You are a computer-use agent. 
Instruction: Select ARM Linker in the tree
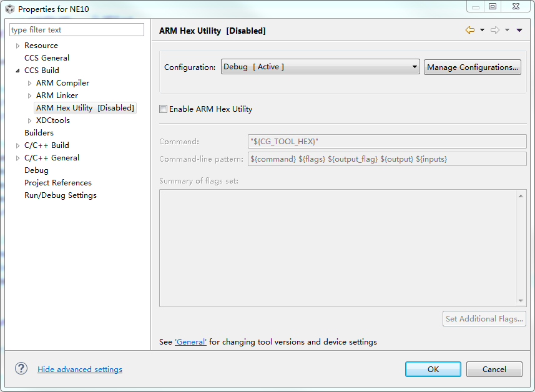click(x=57, y=96)
